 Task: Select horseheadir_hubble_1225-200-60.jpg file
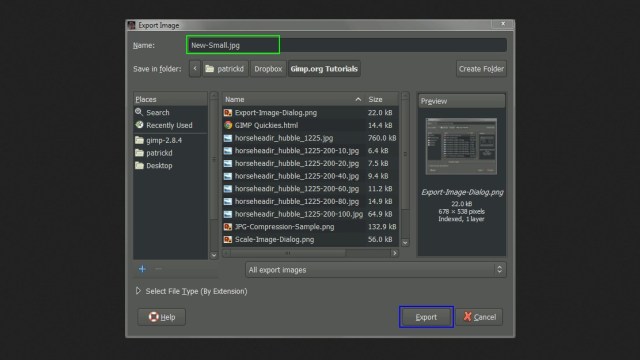(310, 189)
